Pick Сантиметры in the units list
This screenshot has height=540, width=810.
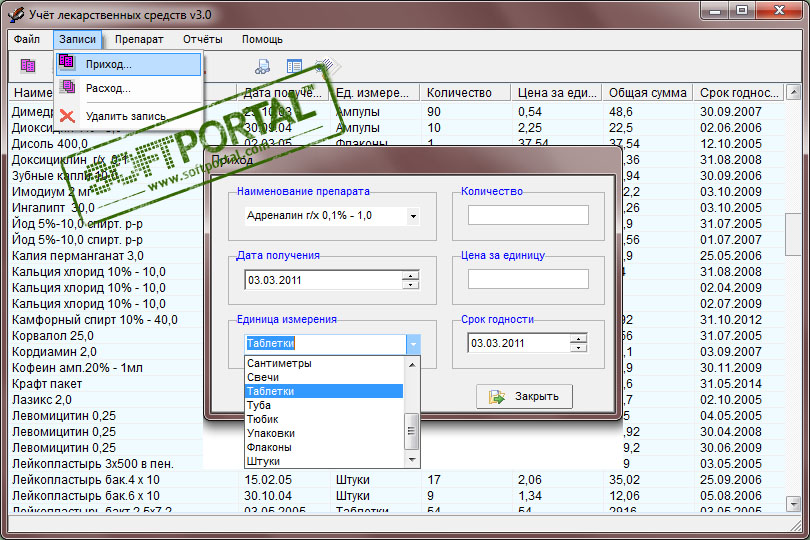pos(323,363)
